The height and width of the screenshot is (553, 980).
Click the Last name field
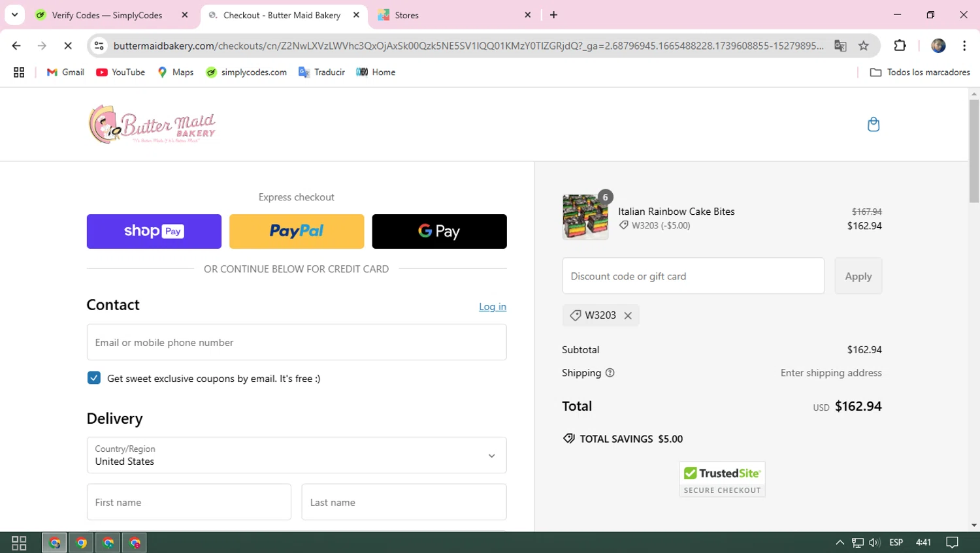click(x=404, y=502)
